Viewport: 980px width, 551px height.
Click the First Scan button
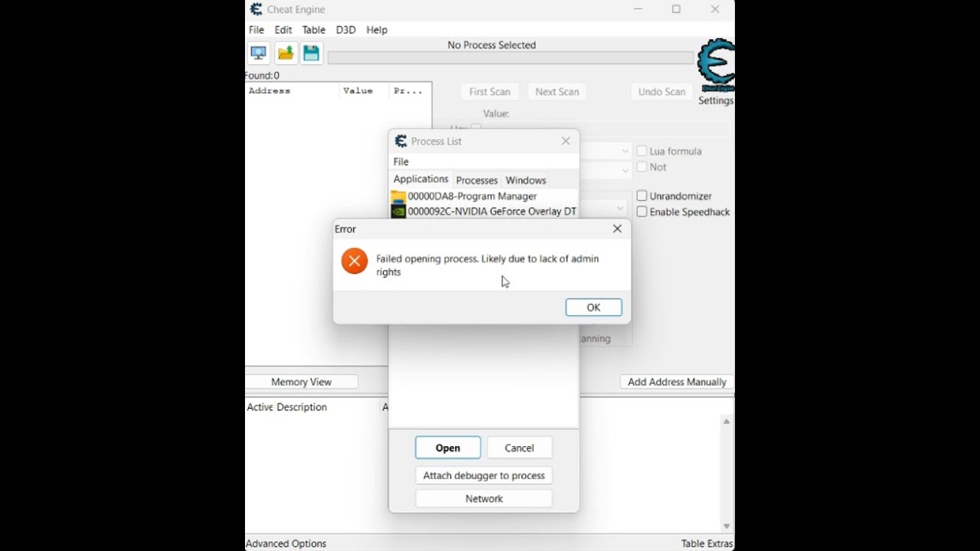click(490, 91)
